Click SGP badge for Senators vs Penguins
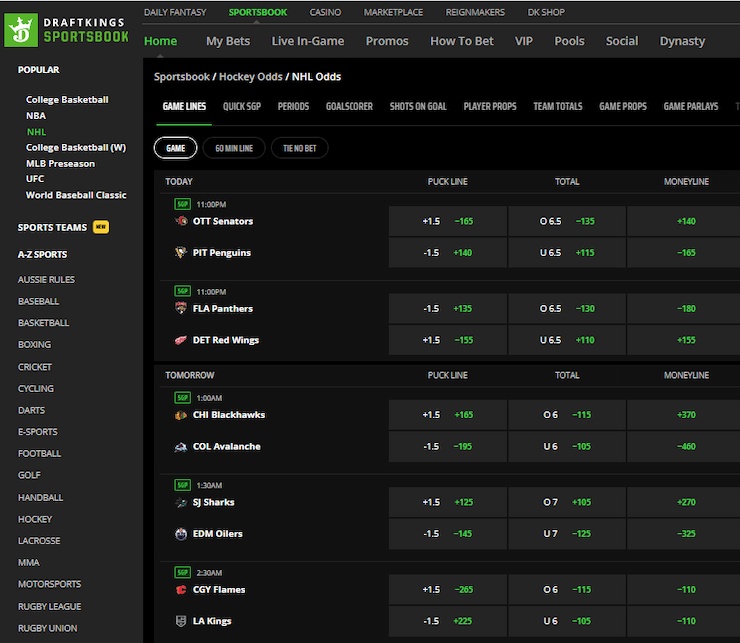This screenshot has width=740, height=643. [x=183, y=204]
